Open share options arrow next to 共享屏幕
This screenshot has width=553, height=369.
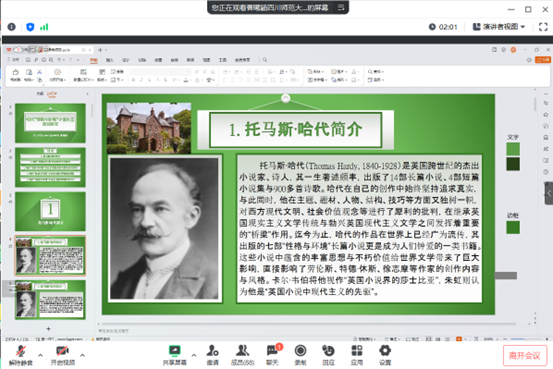click(194, 355)
